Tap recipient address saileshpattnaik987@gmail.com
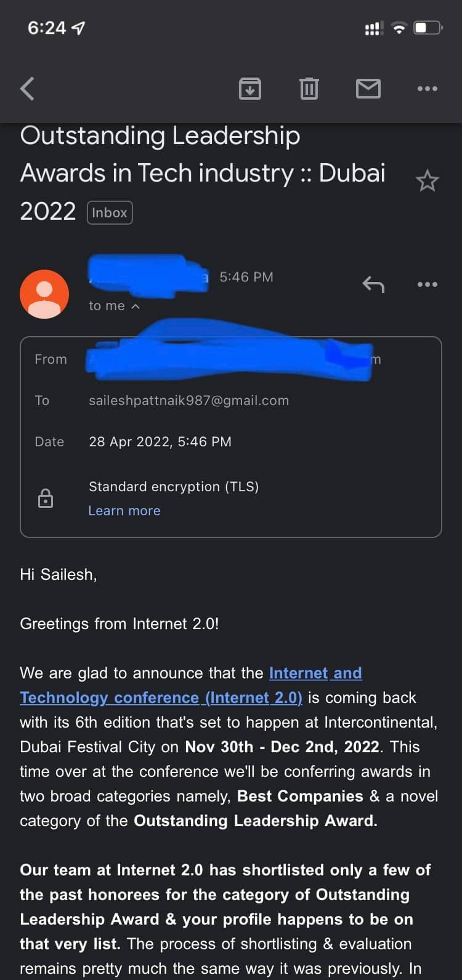462x980 pixels. click(x=188, y=400)
